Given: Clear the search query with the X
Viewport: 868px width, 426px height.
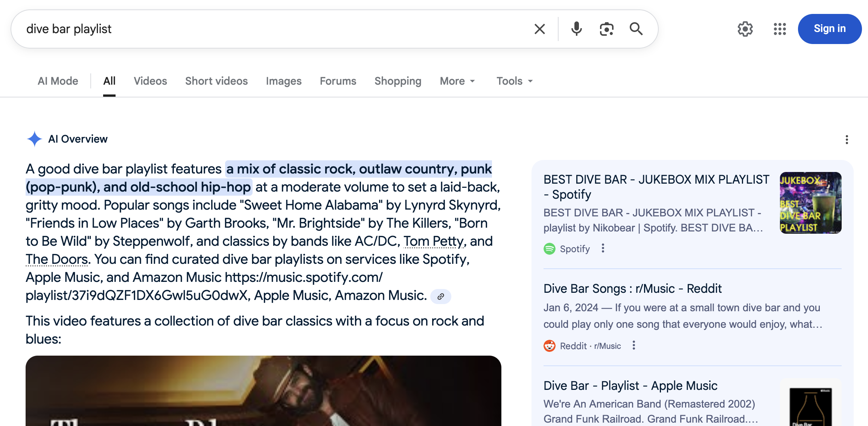Looking at the screenshot, I should click(540, 29).
